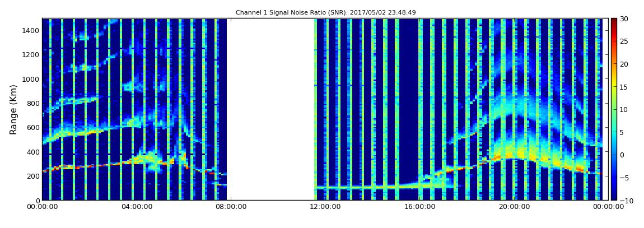Click the colorbar tick label '15'
The image size is (644, 228).
(624, 87)
